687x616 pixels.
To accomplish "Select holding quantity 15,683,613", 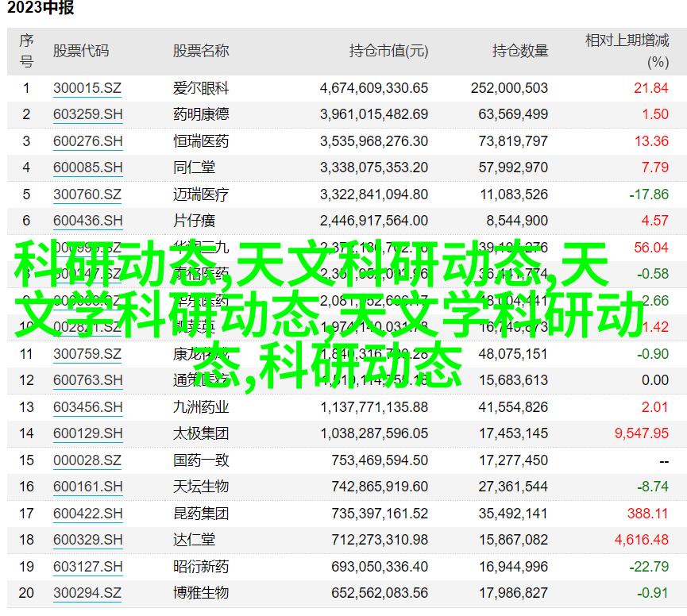I will point(513,380).
